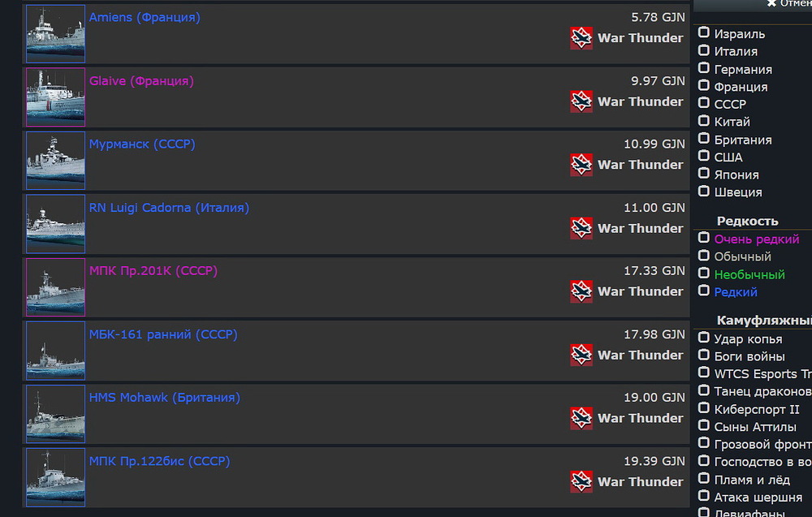Screen dimensions: 812x517
Task: Click the Glaive ship thumbnail image
Action: click(x=55, y=97)
